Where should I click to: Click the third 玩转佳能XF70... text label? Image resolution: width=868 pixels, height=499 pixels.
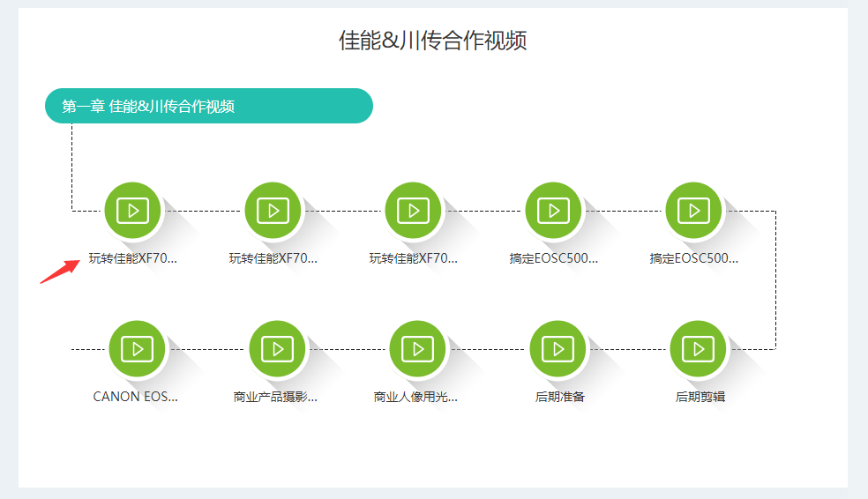click(x=414, y=258)
